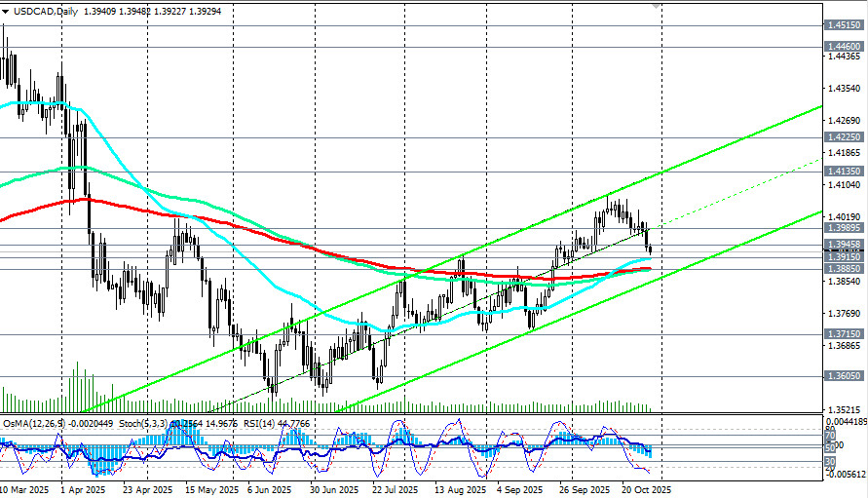Click the 1.38850 price level label
Screen dimensions: 868x498
(843, 269)
